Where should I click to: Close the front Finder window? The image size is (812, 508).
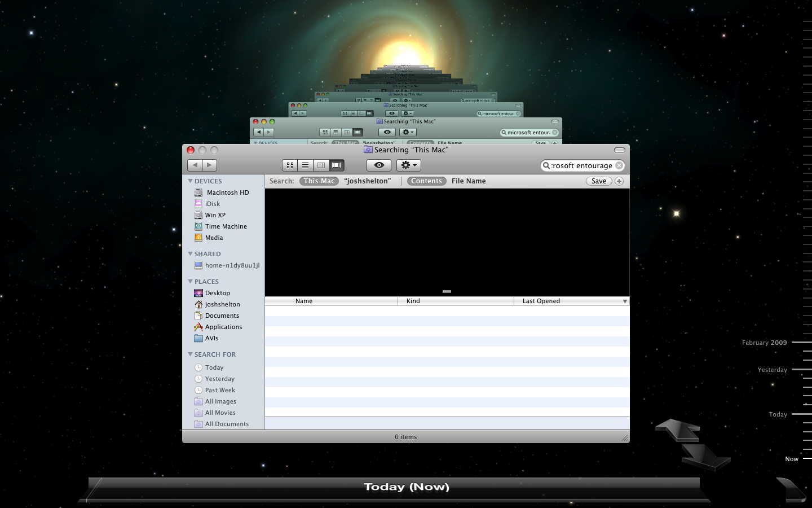[191, 150]
